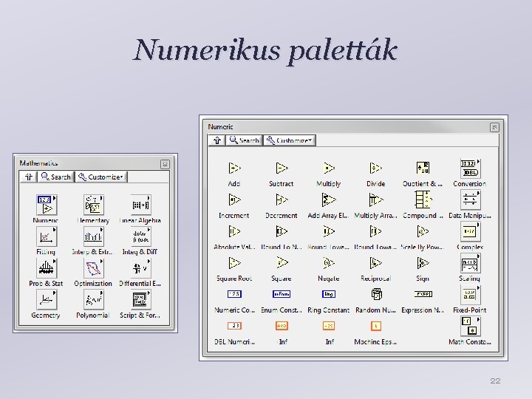
Task: Choose the Multiply function icon
Action: pos(329,168)
